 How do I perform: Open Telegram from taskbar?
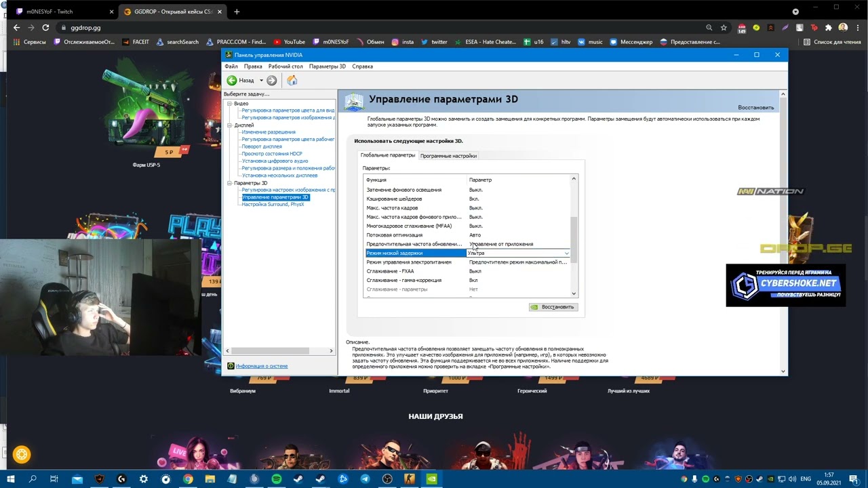coord(366,479)
